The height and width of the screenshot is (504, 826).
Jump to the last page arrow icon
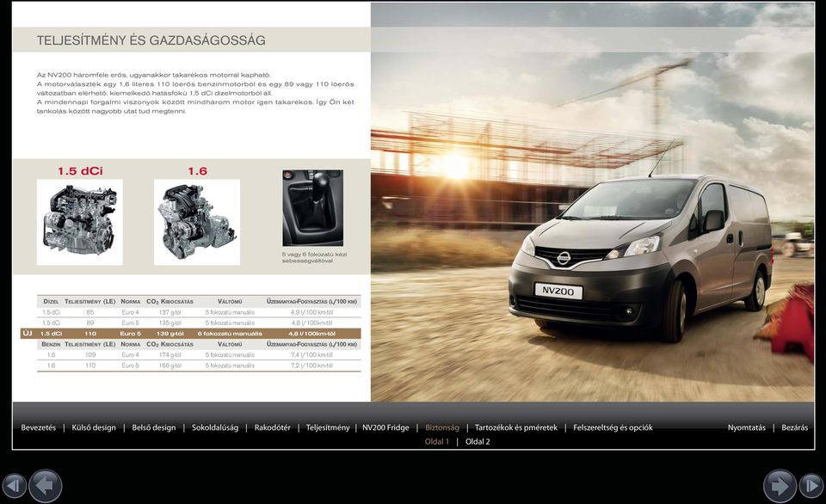pyautogui.click(x=811, y=485)
